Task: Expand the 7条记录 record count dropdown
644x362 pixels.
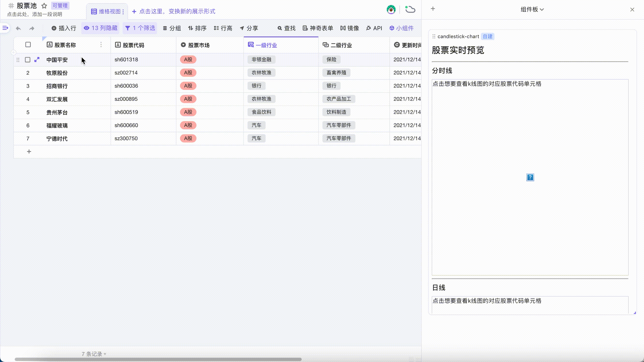Action: point(93,354)
